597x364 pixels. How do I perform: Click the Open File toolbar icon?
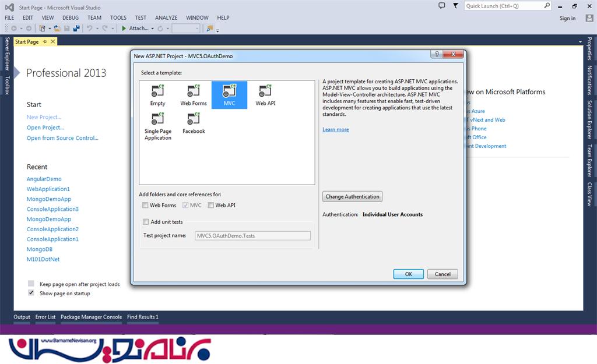tap(57, 29)
